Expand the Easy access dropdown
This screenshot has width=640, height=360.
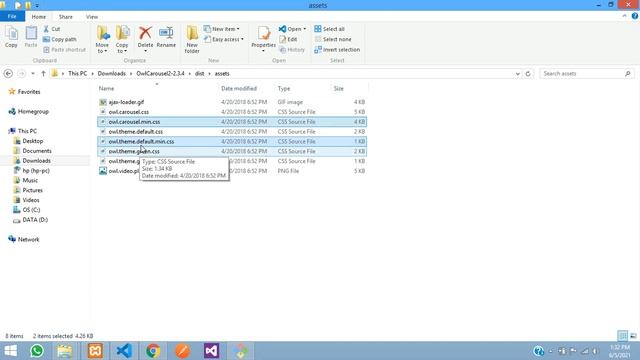click(x=242, y=39)
